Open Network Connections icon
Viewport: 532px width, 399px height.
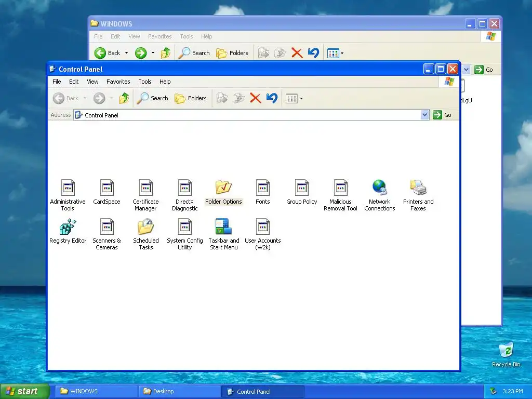click(379, 195)
